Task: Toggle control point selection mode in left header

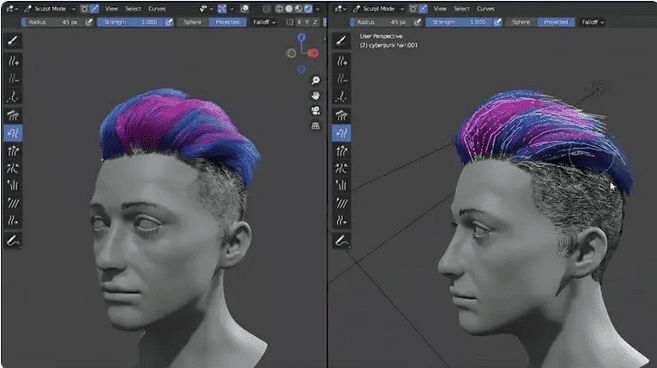Action: pos(85,9)
